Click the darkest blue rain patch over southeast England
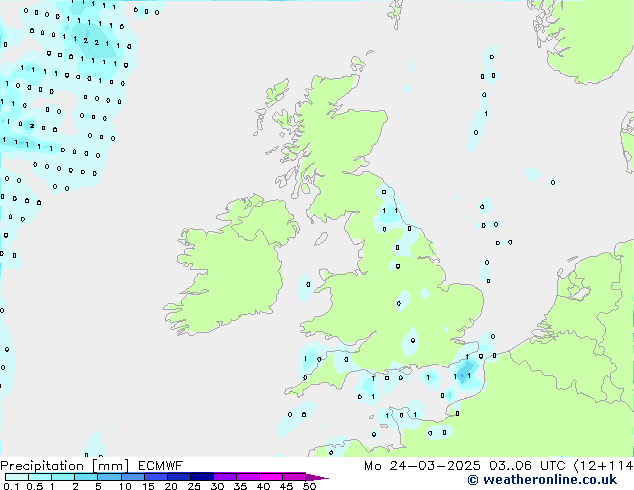Image resolution: width=634 pixels, height=490 pixels. tap(465, 374)
